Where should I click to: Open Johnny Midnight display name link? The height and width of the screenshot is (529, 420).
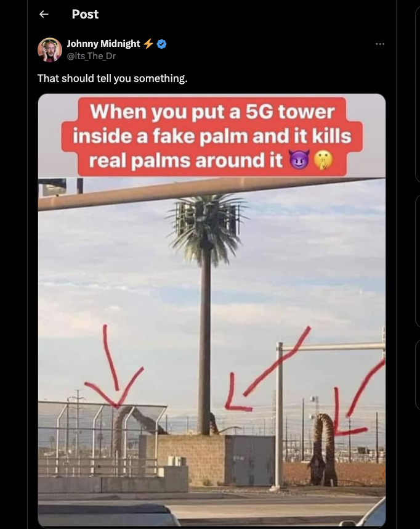click(103, 44)
